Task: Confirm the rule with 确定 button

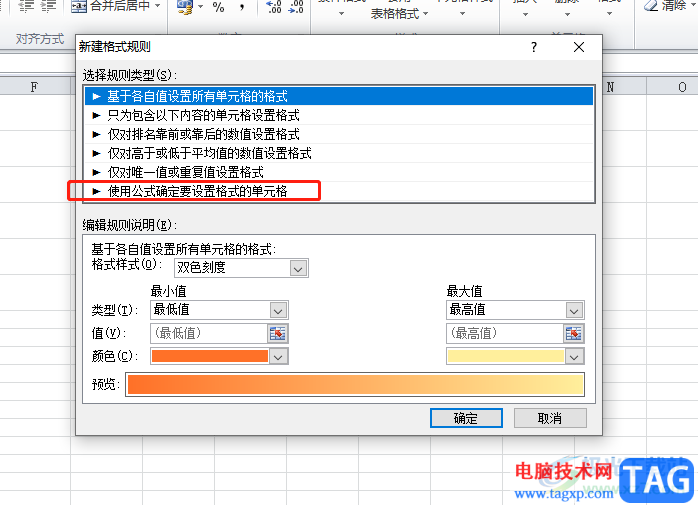Action: pos(466,418)
